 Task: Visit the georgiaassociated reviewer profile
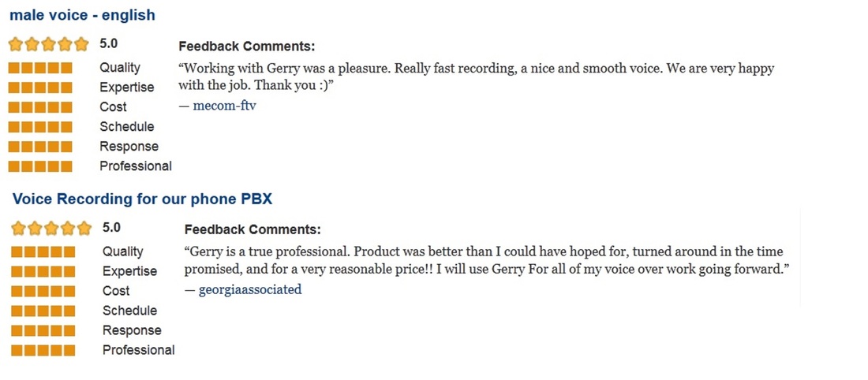click(x=250, y=289)
